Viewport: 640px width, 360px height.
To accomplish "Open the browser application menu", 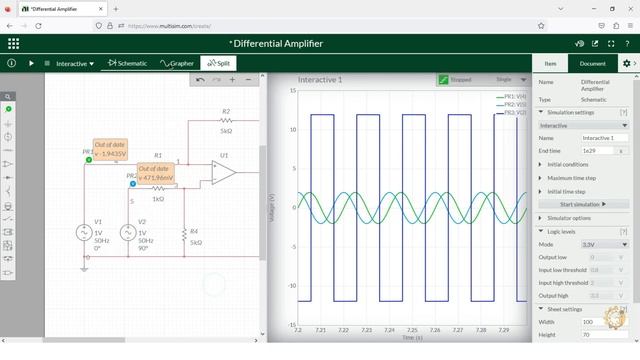I will click(x=631, y=26).
